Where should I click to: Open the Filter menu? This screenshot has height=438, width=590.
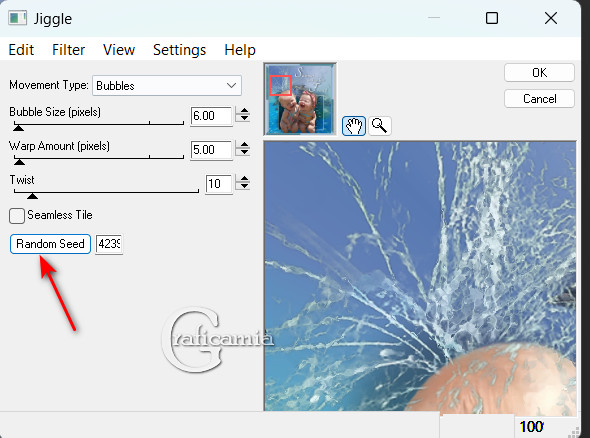pyautogui.click(x=68, y=50)
